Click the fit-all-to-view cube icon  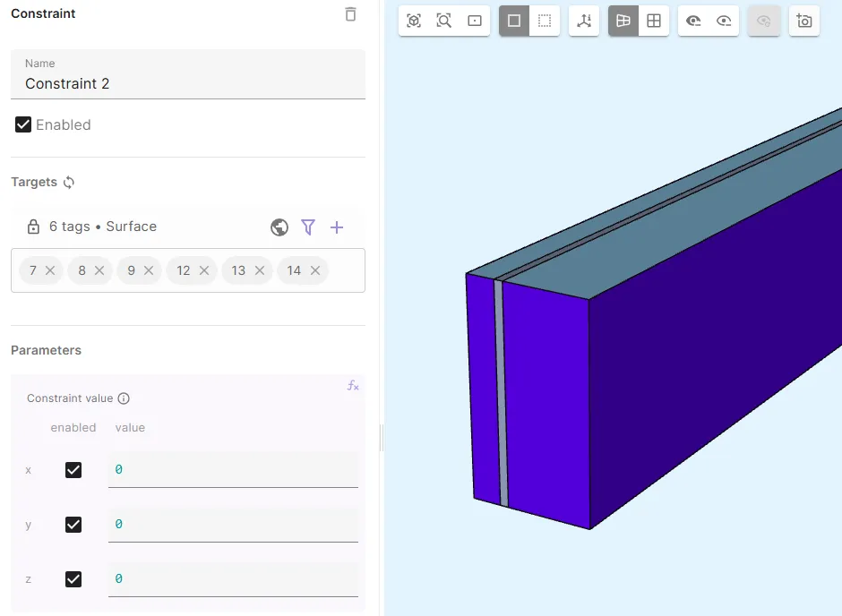point(414,21)
